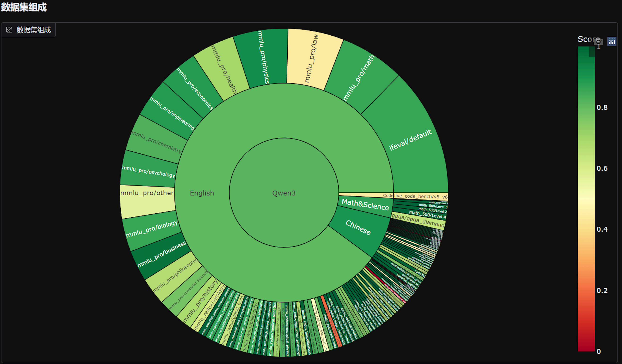
Task: Click the Score color bar gradient
Action: pyautogui.click(x=586, y=197)
